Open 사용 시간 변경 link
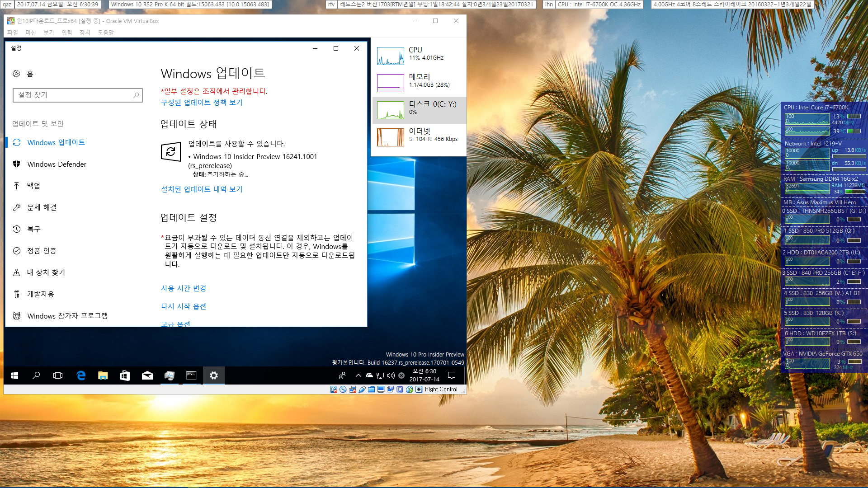 184,288
